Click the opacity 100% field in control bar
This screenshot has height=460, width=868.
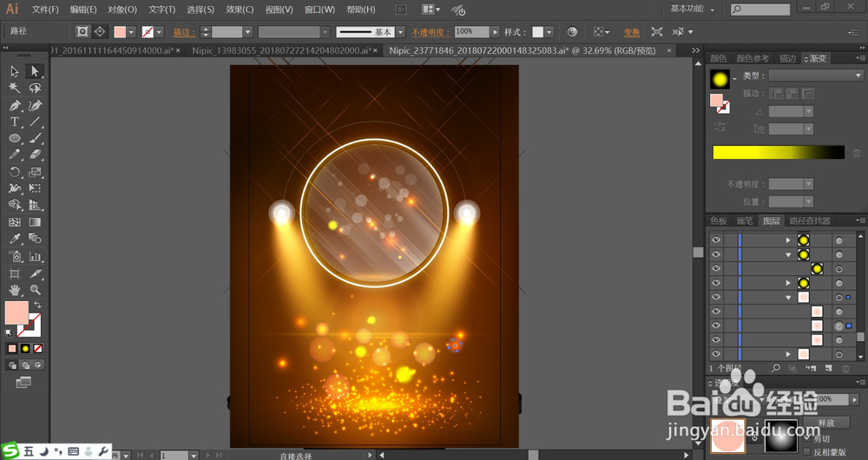[x=471, y=31]
